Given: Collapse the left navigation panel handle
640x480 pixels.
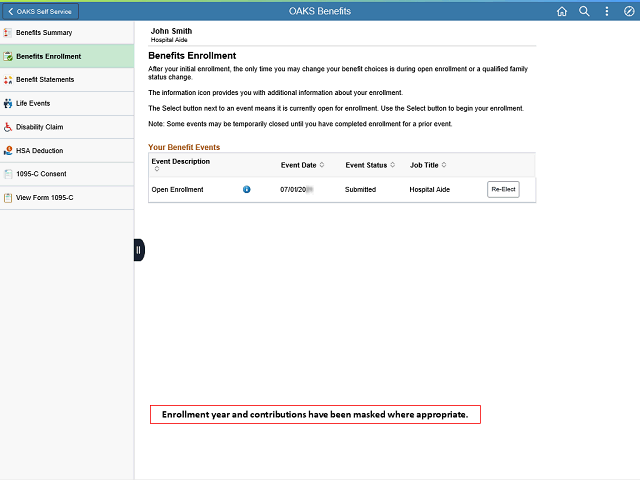Looking at the screenshot, I should tap(139, 250).
